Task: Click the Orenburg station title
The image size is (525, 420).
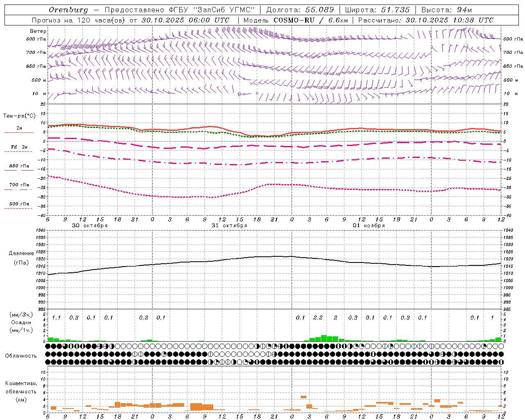Action: click(x=68, y=10)
